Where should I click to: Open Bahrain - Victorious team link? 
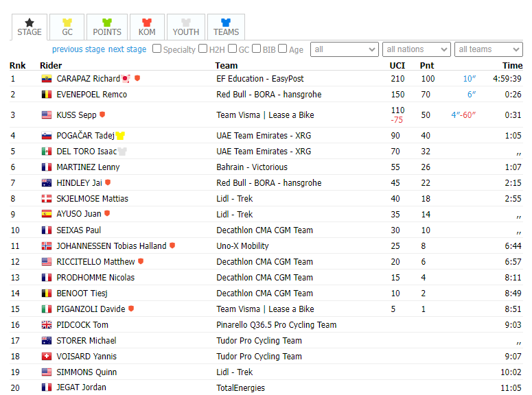point(252,167)
